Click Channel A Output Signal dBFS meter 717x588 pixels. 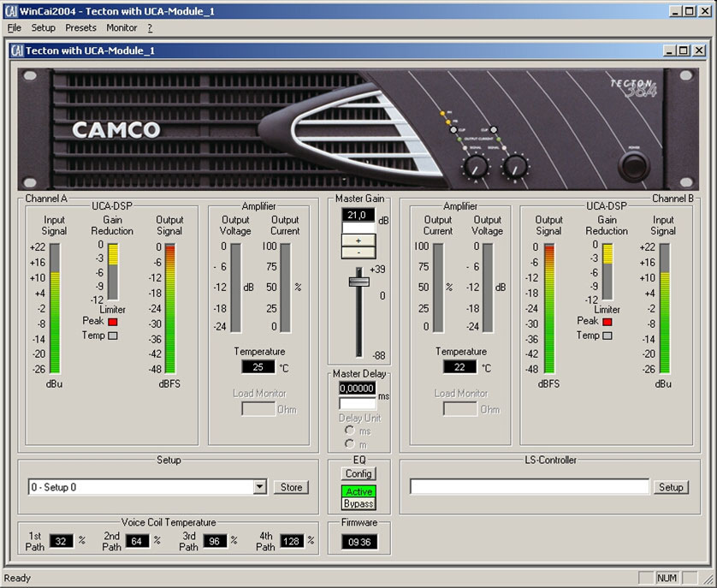point(170,309)
